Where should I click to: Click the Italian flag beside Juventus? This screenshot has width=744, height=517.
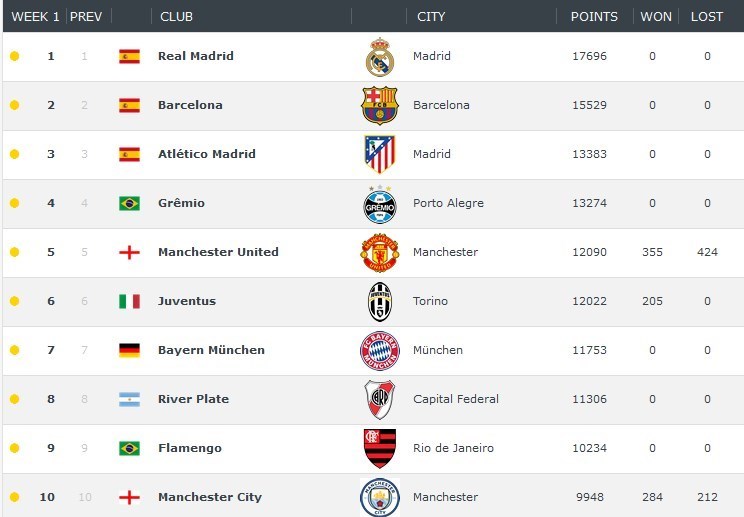tap(129, 301)
